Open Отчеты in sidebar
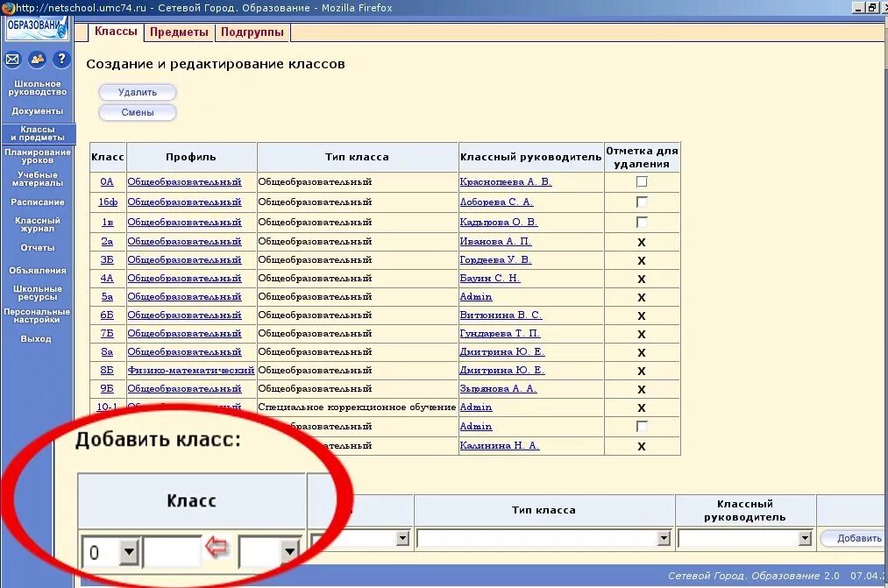888x588 pixels. click(38, 248)
